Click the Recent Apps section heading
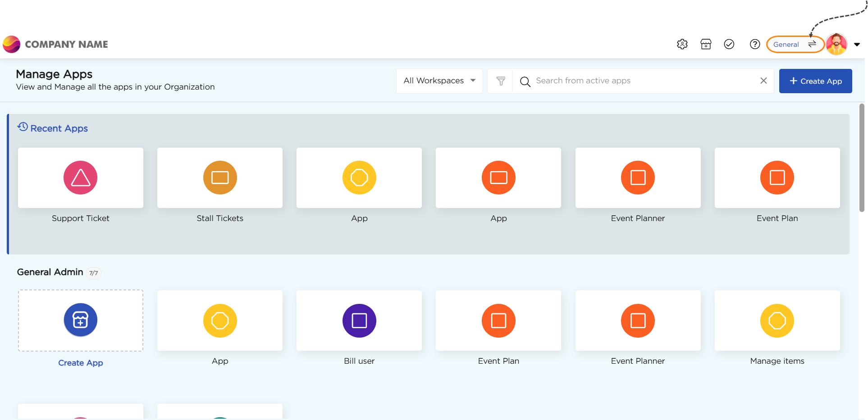This screenshot has width=868, height=420. tap(59, 128)
